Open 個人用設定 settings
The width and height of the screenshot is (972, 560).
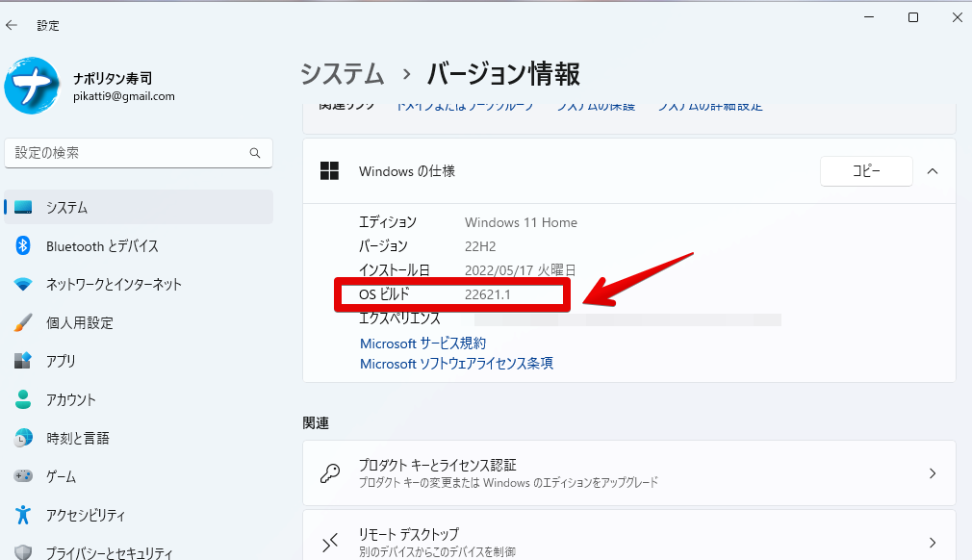[x=80, y=322]
